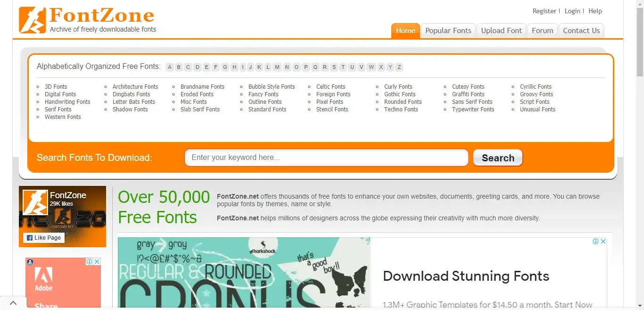The width and height of the screenshot is (644, 310).
Task: Browse fonts starting with letter H
Action: (234, 67)
